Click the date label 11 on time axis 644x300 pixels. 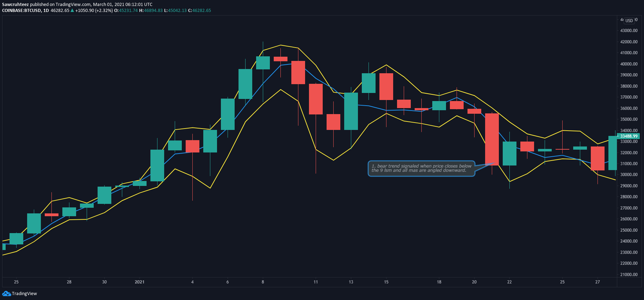(316, 282)
